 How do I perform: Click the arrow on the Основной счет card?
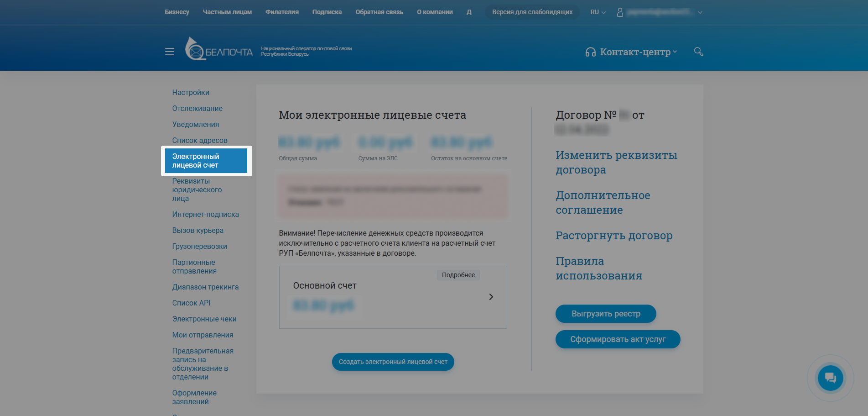(x=491, y=296)
